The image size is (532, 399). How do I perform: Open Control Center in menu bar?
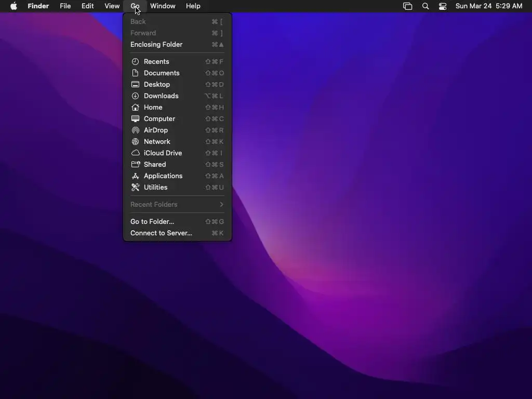[443, 6]
